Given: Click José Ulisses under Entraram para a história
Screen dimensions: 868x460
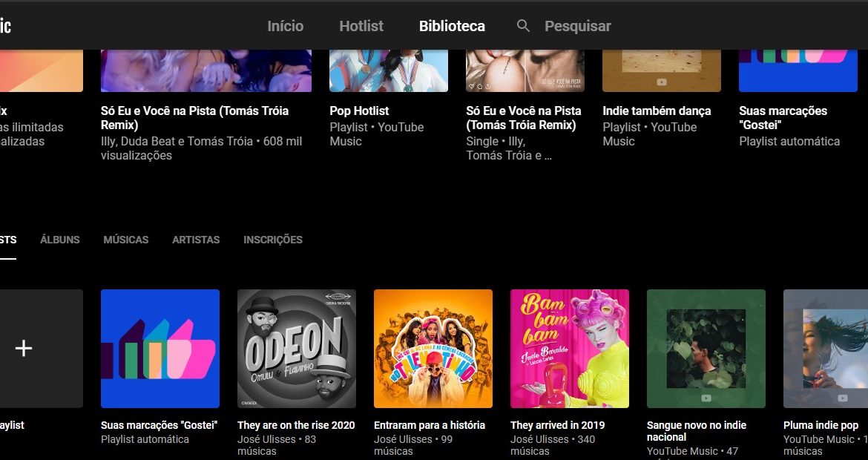Looking at the screenshot, I should tap(402, 439).
